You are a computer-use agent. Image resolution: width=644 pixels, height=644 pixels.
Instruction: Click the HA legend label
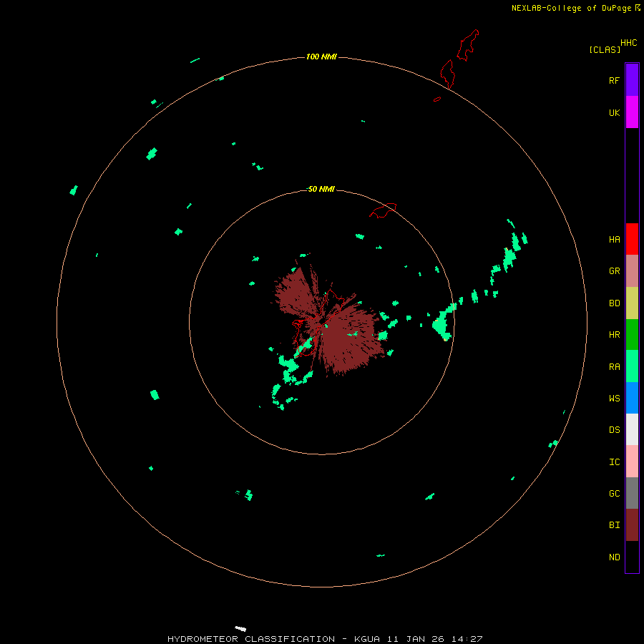point(614,240)
